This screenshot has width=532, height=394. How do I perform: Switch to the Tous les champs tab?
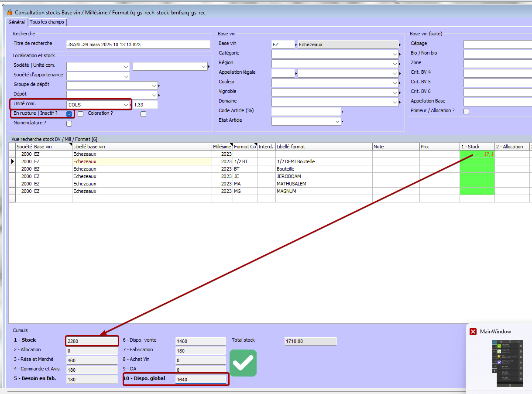click(47, 22)
